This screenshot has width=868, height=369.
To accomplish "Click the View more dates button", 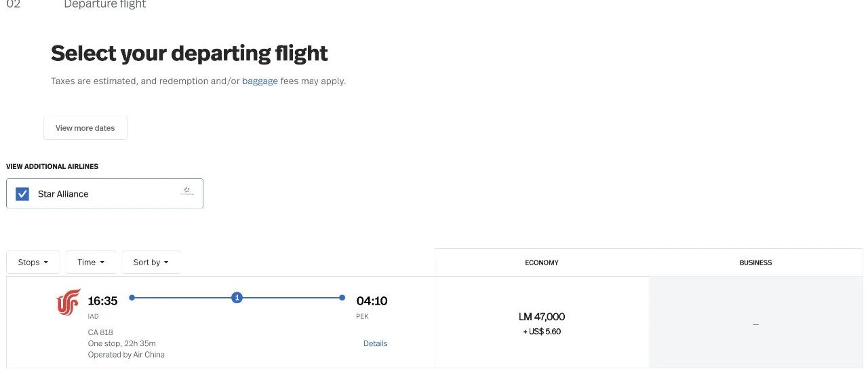I will 85,128.
